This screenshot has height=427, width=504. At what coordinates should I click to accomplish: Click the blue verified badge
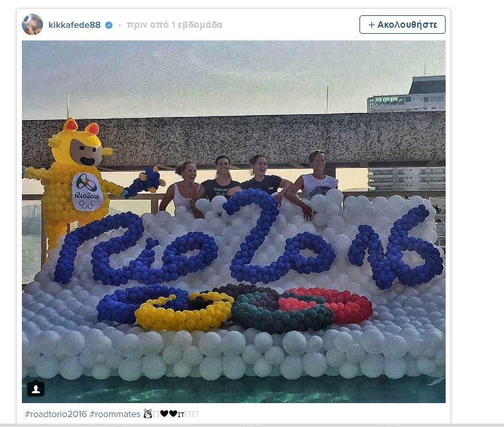click(x=109, y=25)
